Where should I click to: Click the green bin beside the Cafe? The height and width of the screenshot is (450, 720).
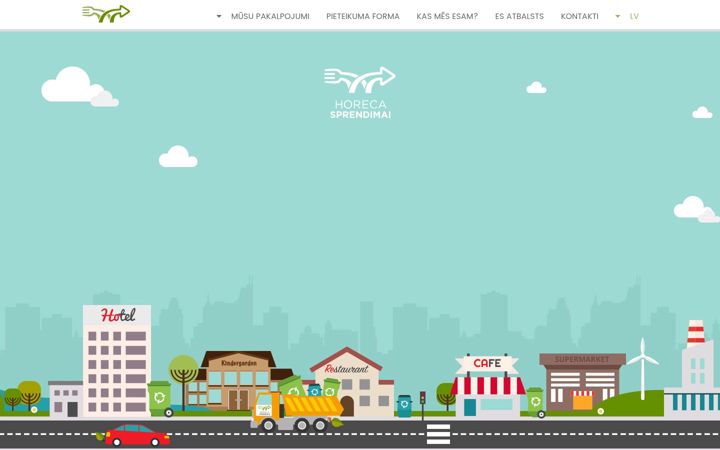coord(536,402)
